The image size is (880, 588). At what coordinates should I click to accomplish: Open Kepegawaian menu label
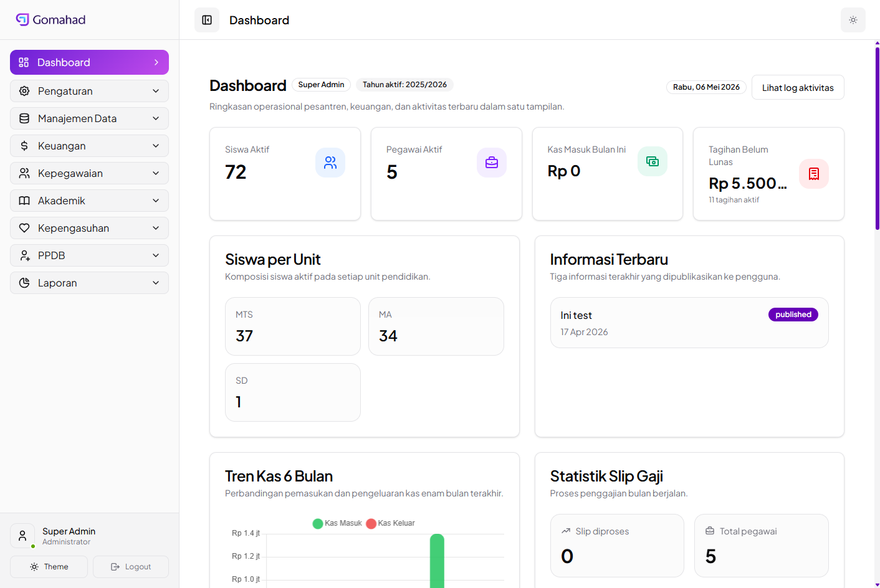click(x=70, y=173)
